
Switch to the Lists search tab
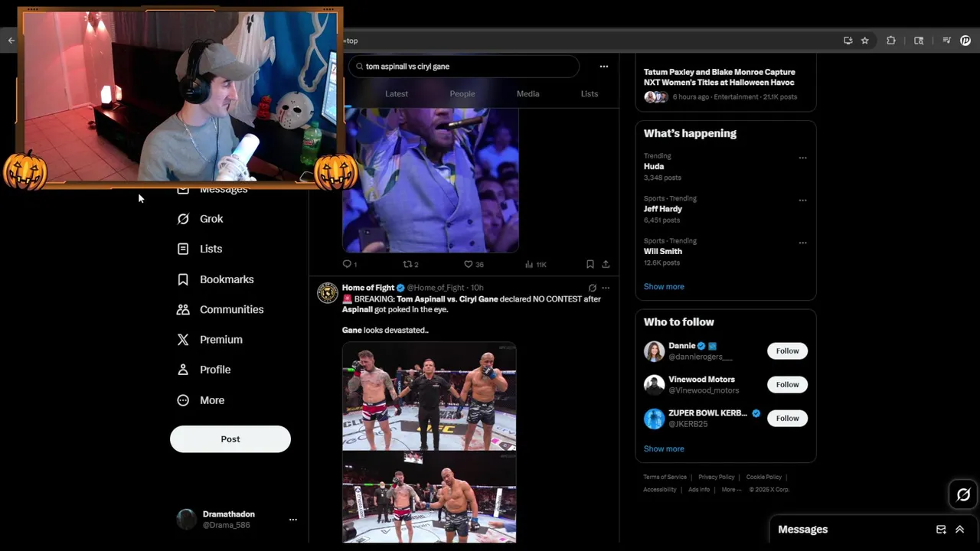pyautogui.click(x=590, y=93)
